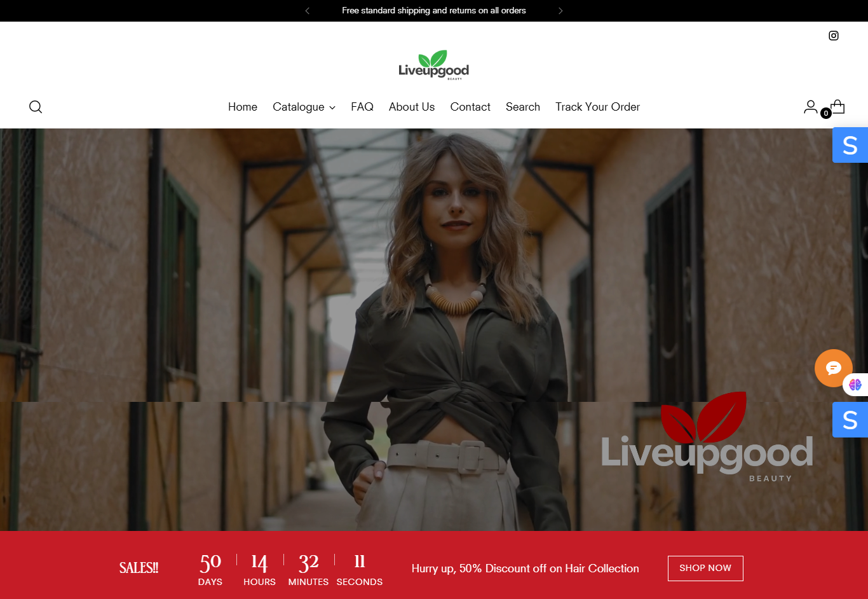
Task: Click the hair collection discount text
Action: (526, 568)
